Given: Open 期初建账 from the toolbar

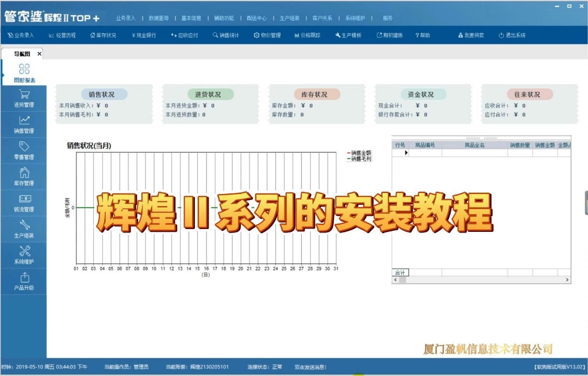Looking at the screenshot, I should tap(390, 35).
